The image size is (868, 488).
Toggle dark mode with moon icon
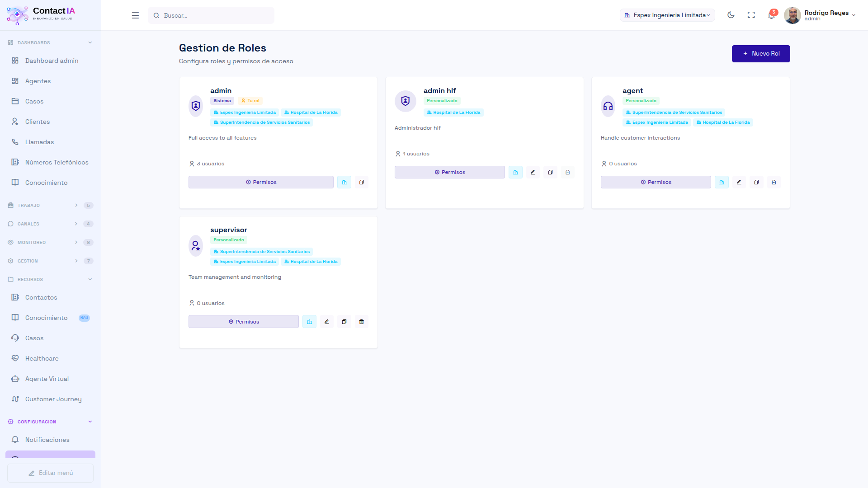click(731, 15)
